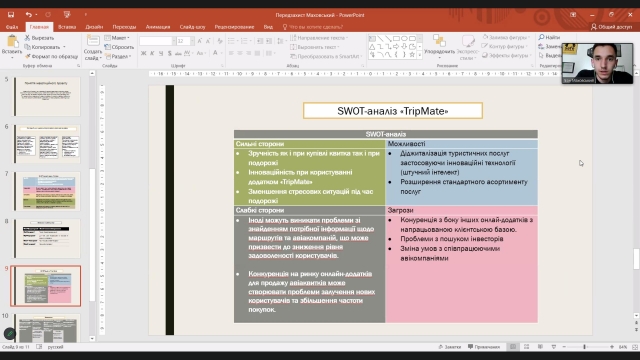Open font size dropdown arrow

[x=192, y=41]
